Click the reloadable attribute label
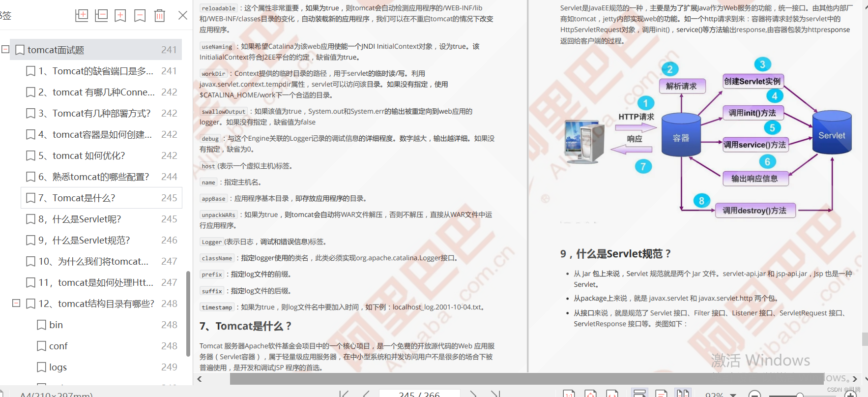Screen dimensions: 868x397 pos(218,8)
